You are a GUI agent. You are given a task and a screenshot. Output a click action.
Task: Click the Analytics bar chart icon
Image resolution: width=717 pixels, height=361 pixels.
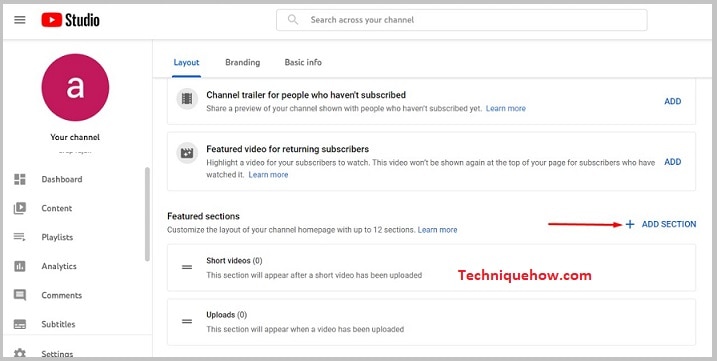coord(20,266)
